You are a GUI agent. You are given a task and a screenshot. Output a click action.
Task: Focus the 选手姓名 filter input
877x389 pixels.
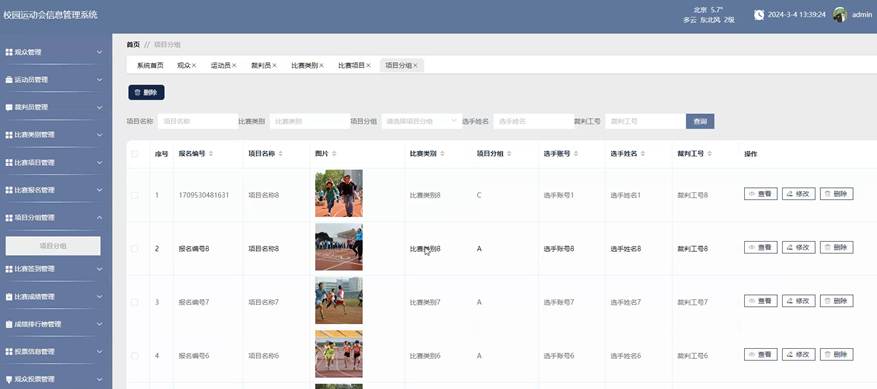click(534, 121)
